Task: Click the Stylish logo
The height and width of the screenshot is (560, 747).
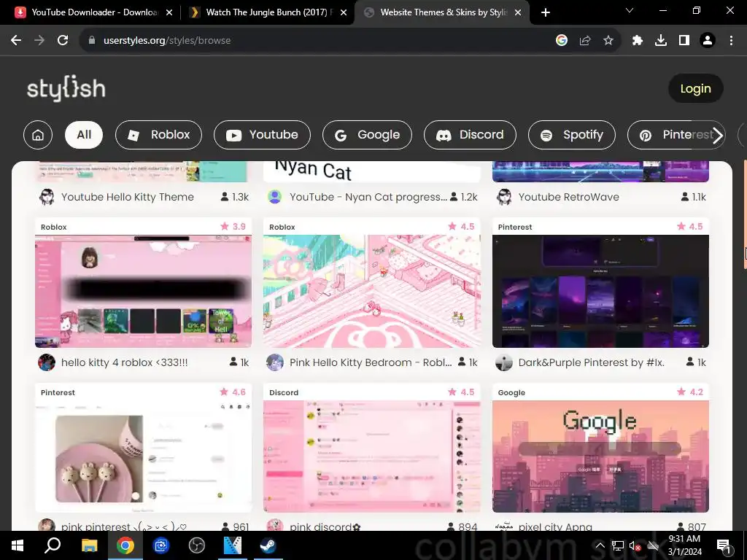Action: click(66, 88)
